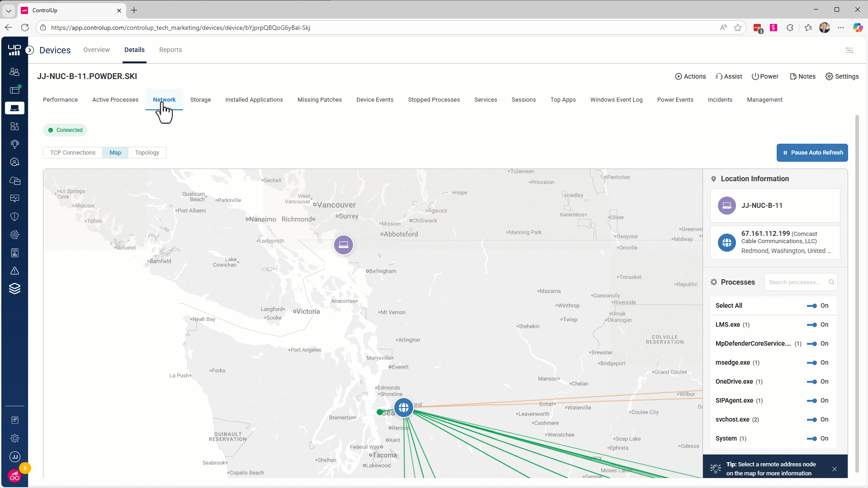Click the purple device node on the map
This screenshot has width=868, height=488.
343,244
